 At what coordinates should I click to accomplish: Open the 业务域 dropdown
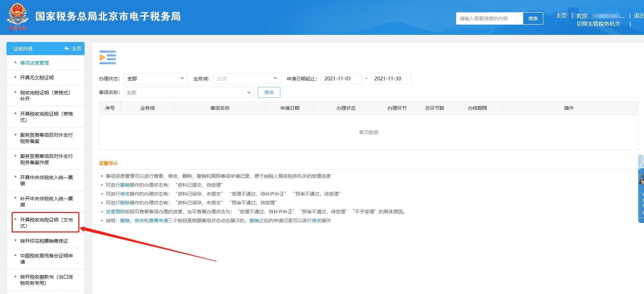247,79
